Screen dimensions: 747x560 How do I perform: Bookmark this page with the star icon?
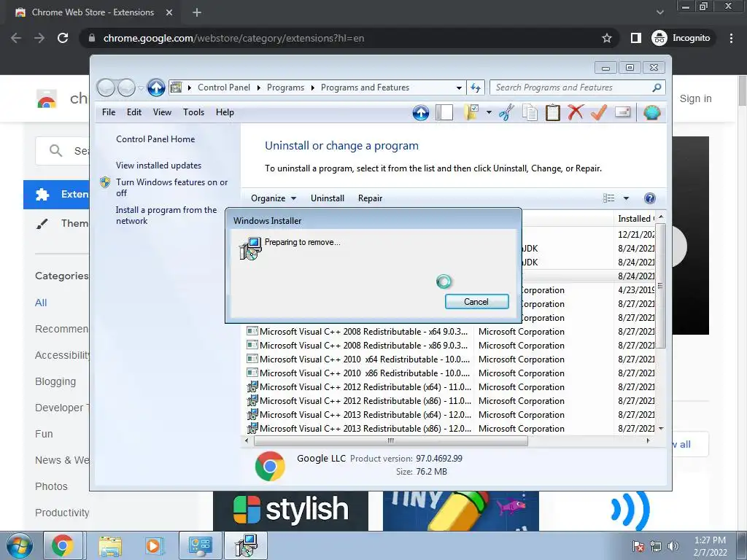(x=606, y=38)
